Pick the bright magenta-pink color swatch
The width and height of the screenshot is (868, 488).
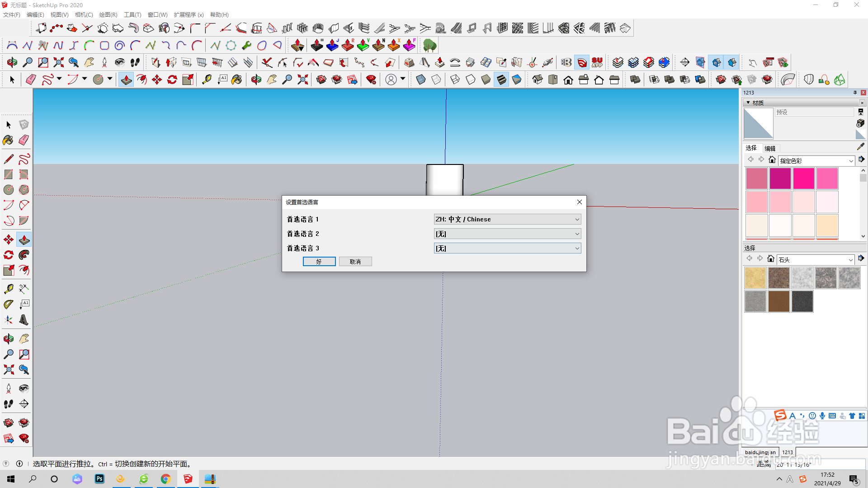coord(803,178)
